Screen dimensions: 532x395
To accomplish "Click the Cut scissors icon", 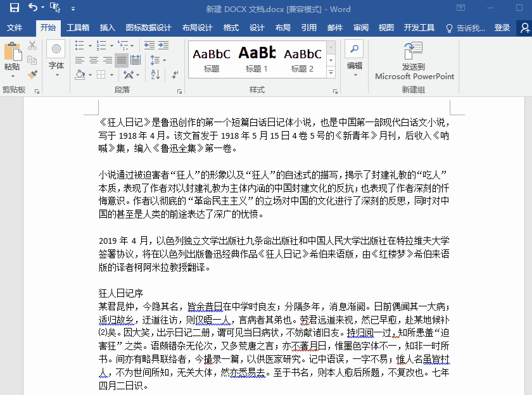I will 32,46.
